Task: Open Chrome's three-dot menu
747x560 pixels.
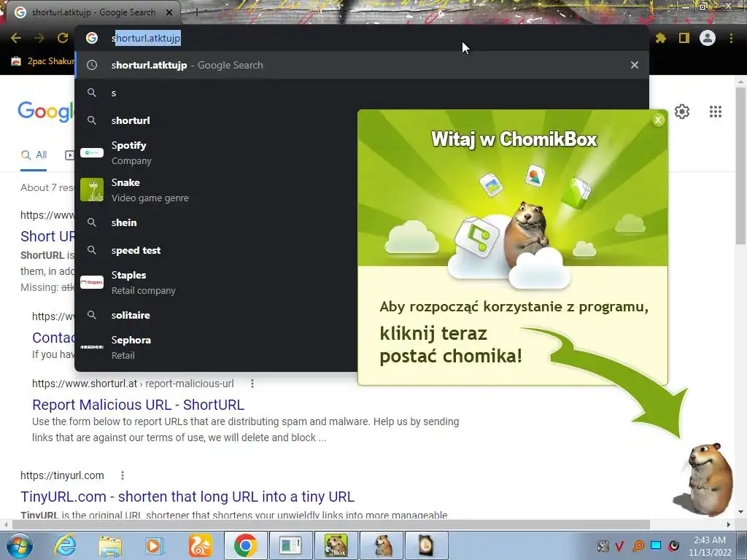Action: point(731,38)
